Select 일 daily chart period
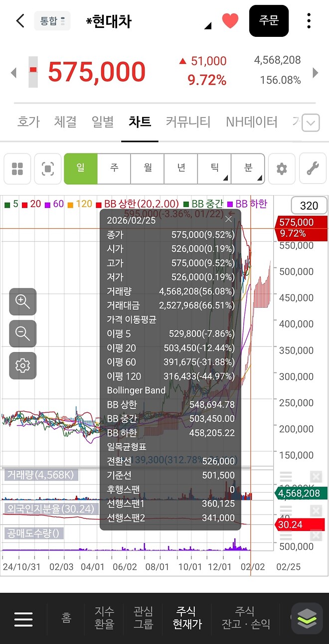This screenshot has height=644, width=329. (80, 169)
